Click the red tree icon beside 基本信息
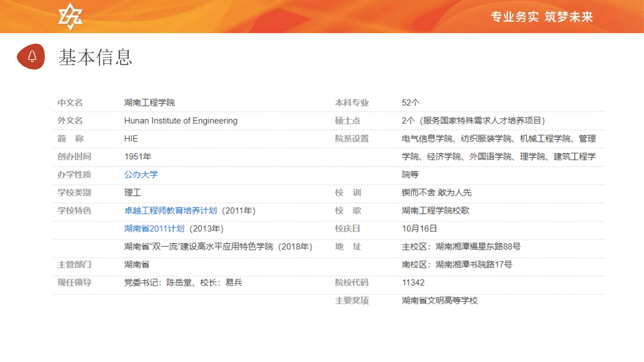This screenshot has height=362, width=644. coord(31,56)
